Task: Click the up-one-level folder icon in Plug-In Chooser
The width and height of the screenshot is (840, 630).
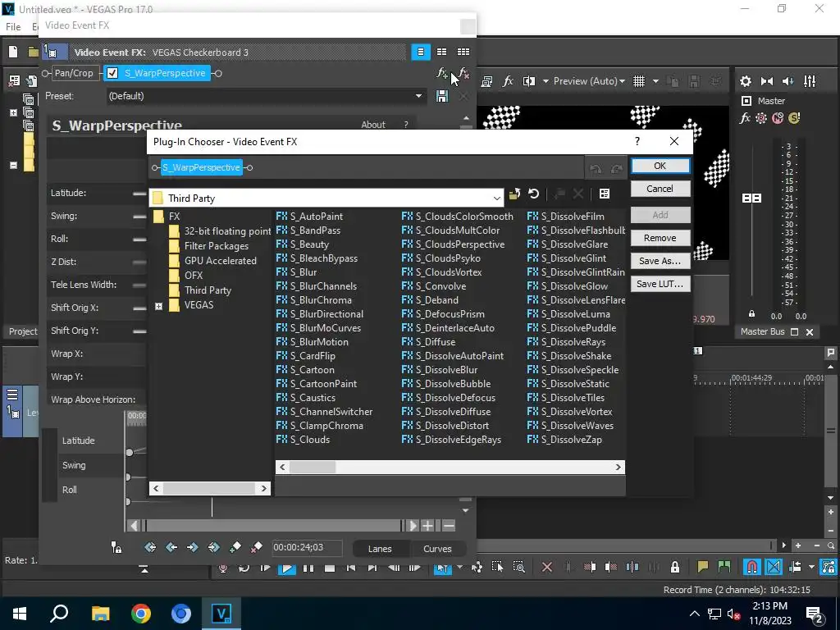Action: [x=515, y=194]
